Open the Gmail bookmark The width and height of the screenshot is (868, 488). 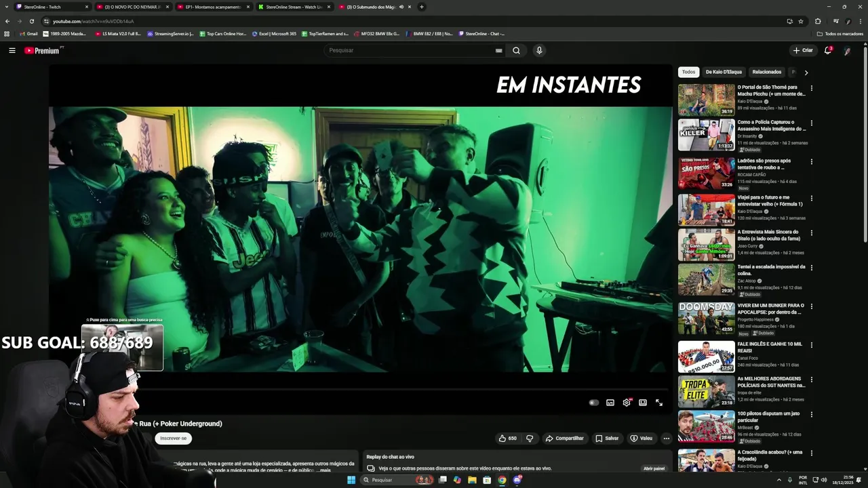[x=28, y=33]
